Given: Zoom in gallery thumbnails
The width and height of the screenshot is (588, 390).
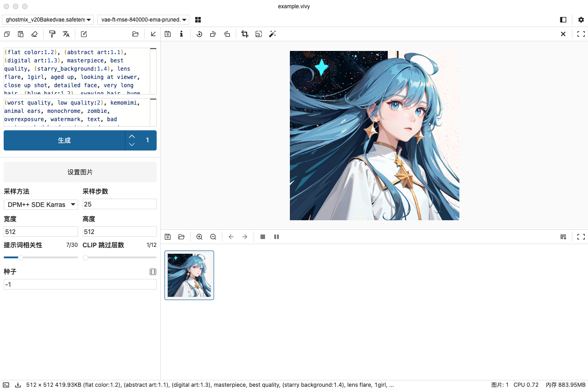Looking at the screenshot, I should pos(199,237).
